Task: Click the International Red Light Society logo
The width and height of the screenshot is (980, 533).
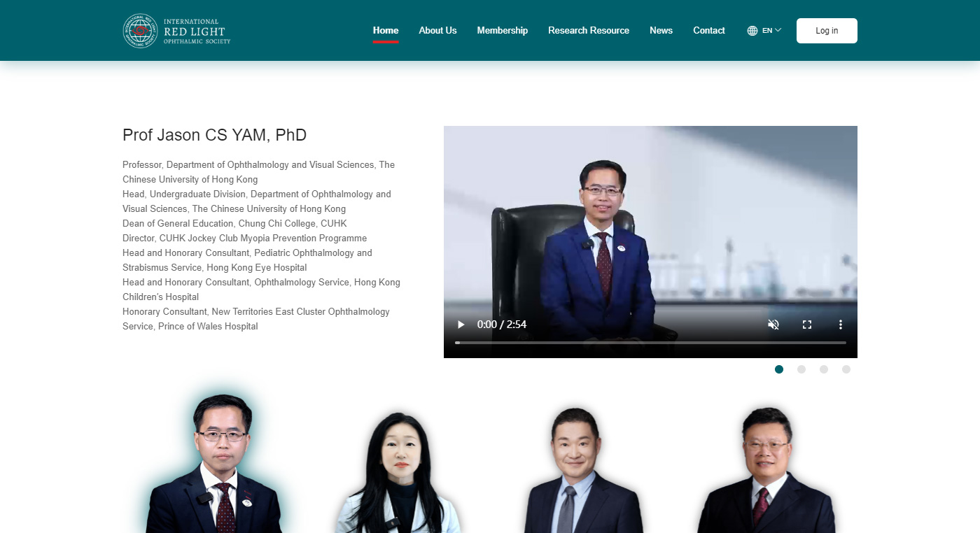Action: (x=176, y=31)
